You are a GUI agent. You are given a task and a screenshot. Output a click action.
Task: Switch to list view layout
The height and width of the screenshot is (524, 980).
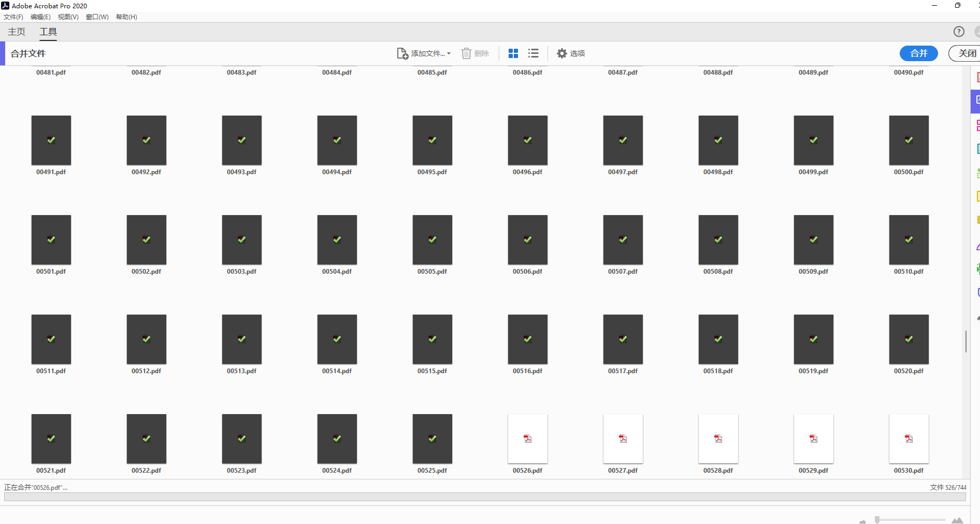[533, 53]
